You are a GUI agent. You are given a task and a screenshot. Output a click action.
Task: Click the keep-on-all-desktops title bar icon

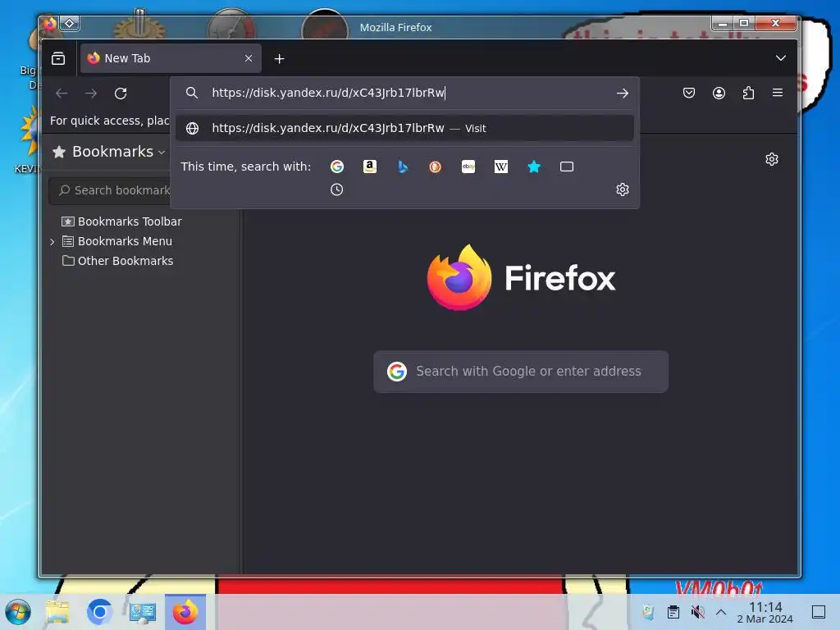point(70,24)
